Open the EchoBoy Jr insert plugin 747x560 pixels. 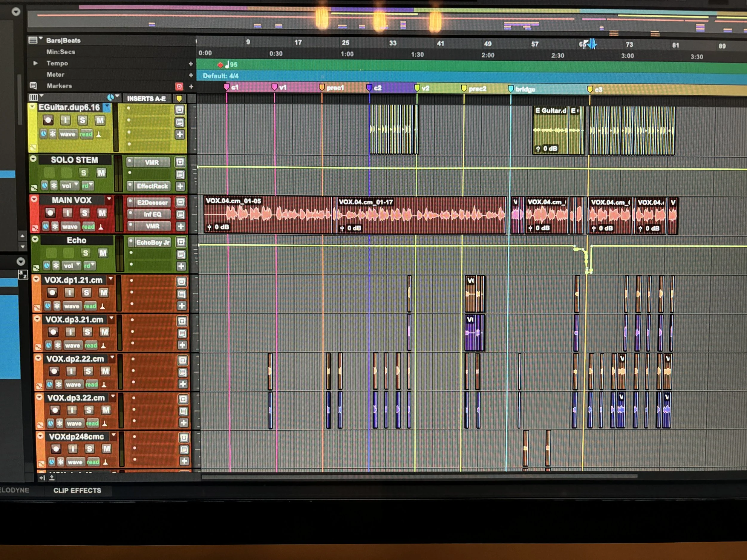153,242
